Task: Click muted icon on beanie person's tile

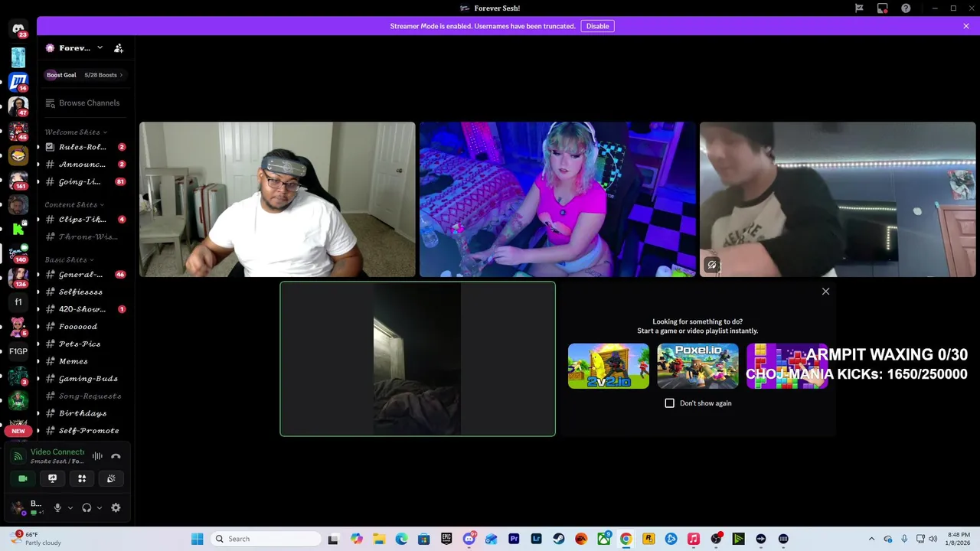Action: [712, 265]
